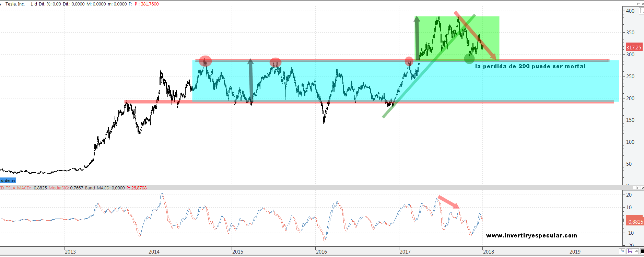644x257 pixels.
Task: Close the Tesla price chart panel
Action: click(642, 4)
